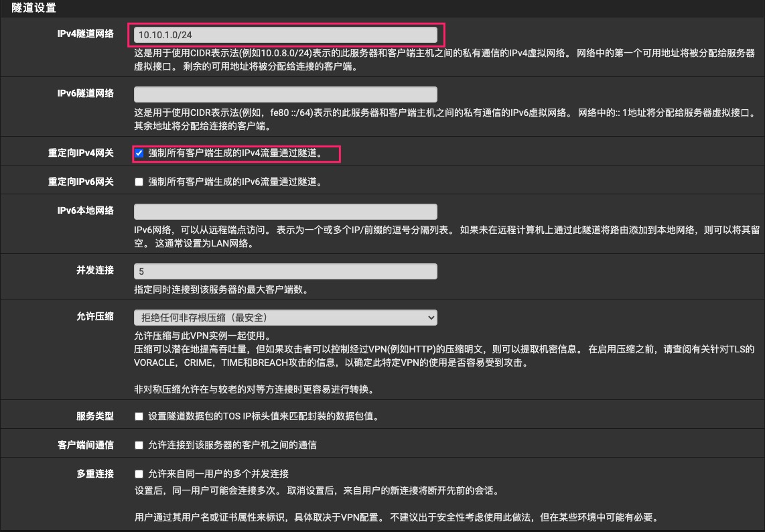Click the IPv6本地网络 row label
The image size is (765, 532).
coord(86,210)
